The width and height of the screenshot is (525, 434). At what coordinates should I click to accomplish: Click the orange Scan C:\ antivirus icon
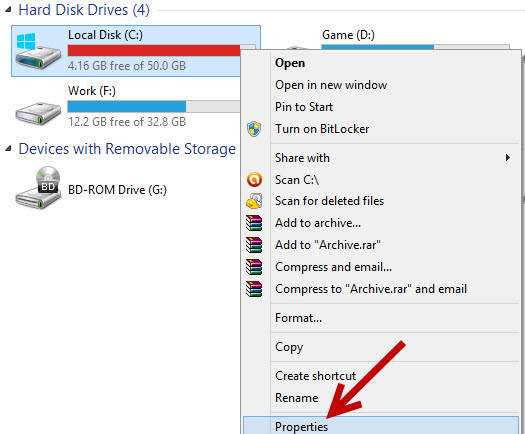(254, 180)
